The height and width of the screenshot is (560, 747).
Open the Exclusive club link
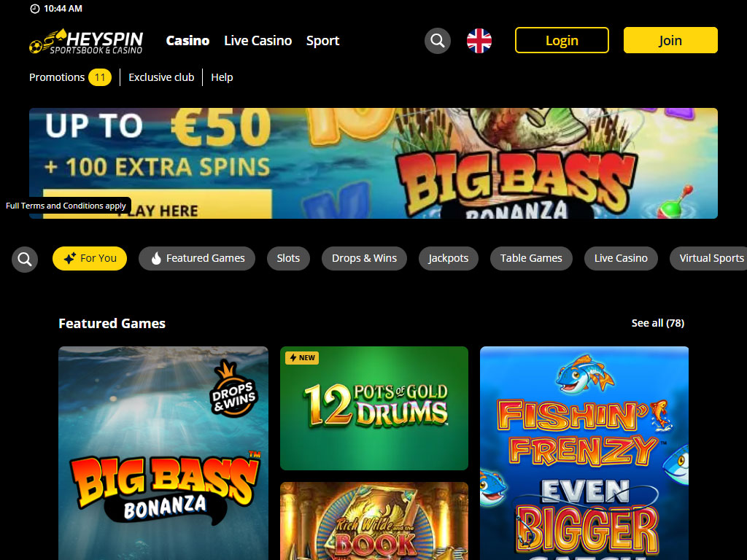tap(161, 77)
